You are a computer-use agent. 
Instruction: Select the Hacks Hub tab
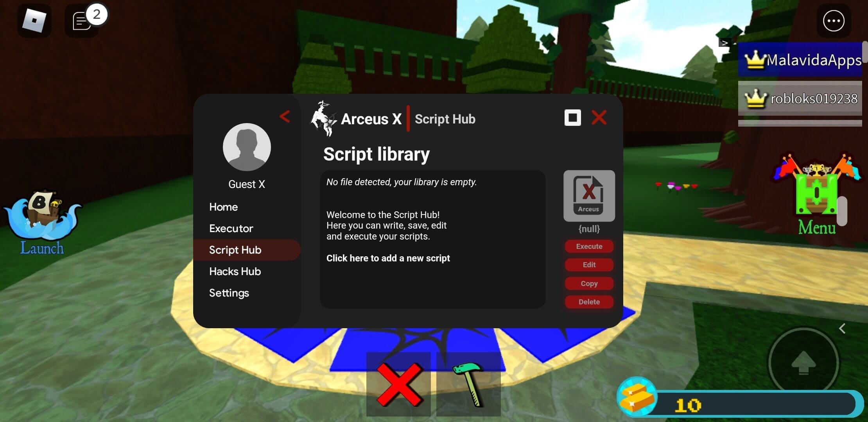[235, 271]
